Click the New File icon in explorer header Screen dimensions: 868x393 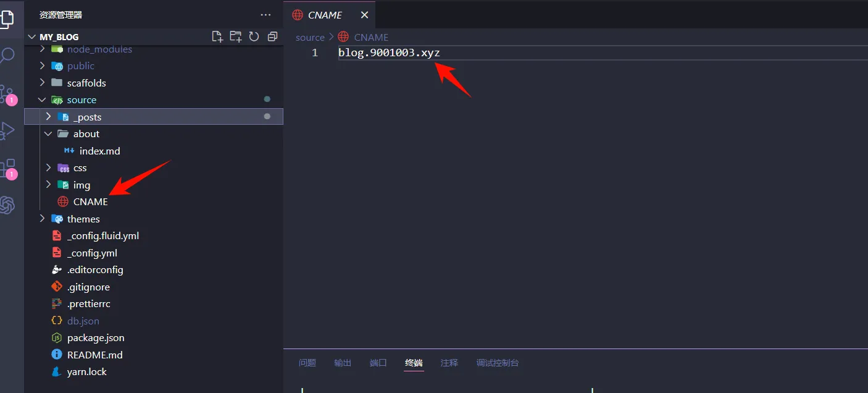[217, 36]
